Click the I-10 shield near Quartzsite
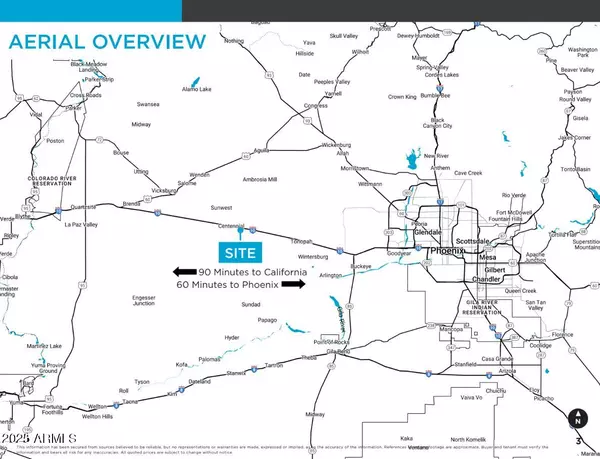600x459 pixels. 59,211
